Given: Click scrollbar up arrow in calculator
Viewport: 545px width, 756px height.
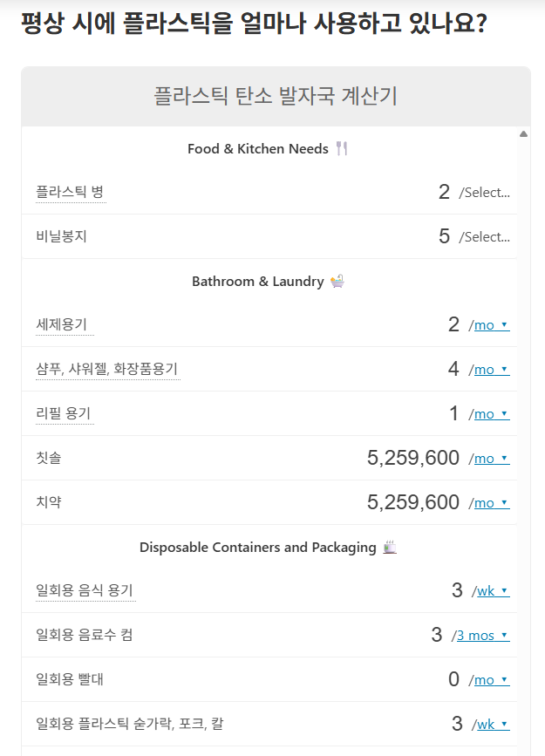Looking at the screenshot, I should pos(523,134).
